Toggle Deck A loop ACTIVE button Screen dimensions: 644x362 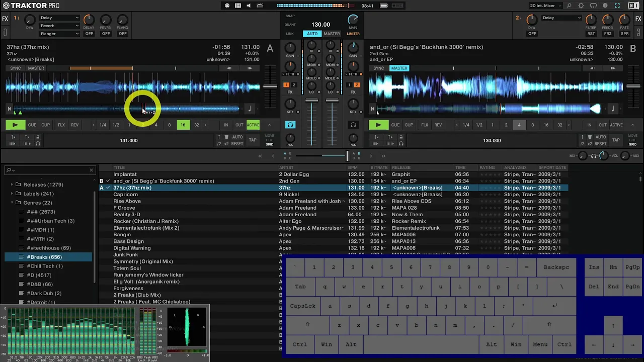253,125
